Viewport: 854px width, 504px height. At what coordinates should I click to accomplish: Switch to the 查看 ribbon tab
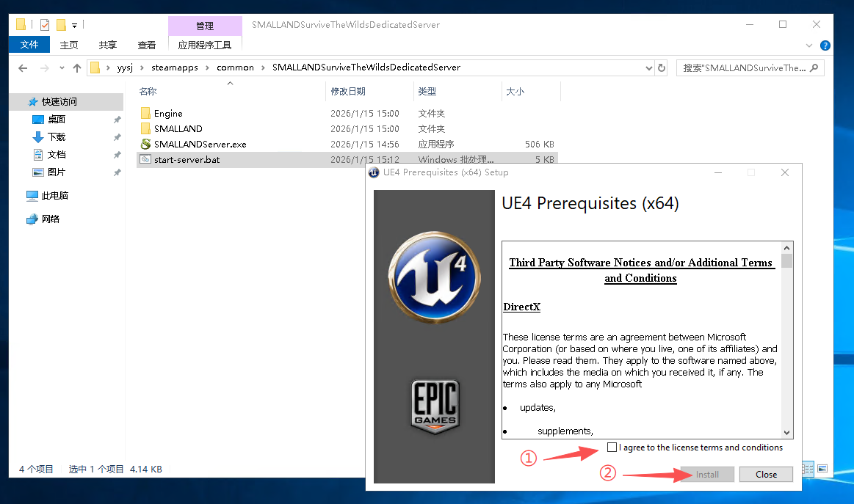[x=147, y=45]
